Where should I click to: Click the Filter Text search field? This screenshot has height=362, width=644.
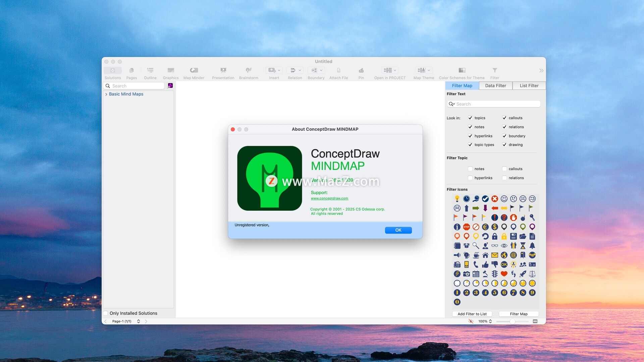click(494, 104)
